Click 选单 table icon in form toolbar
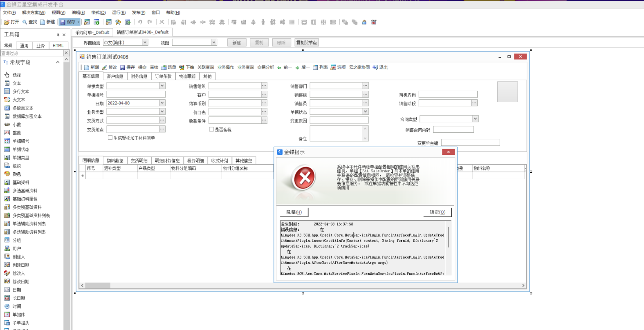The width and height of the screenshot is (644, 330). pos(164,67)
